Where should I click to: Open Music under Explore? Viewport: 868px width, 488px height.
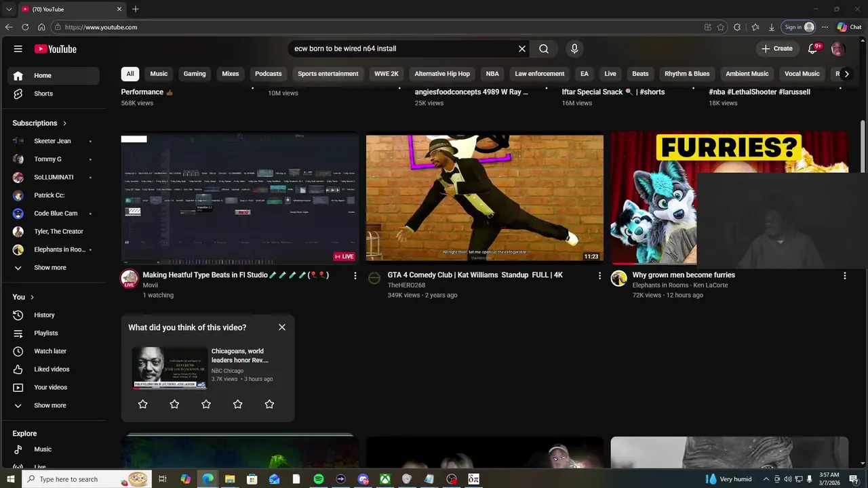54,449
